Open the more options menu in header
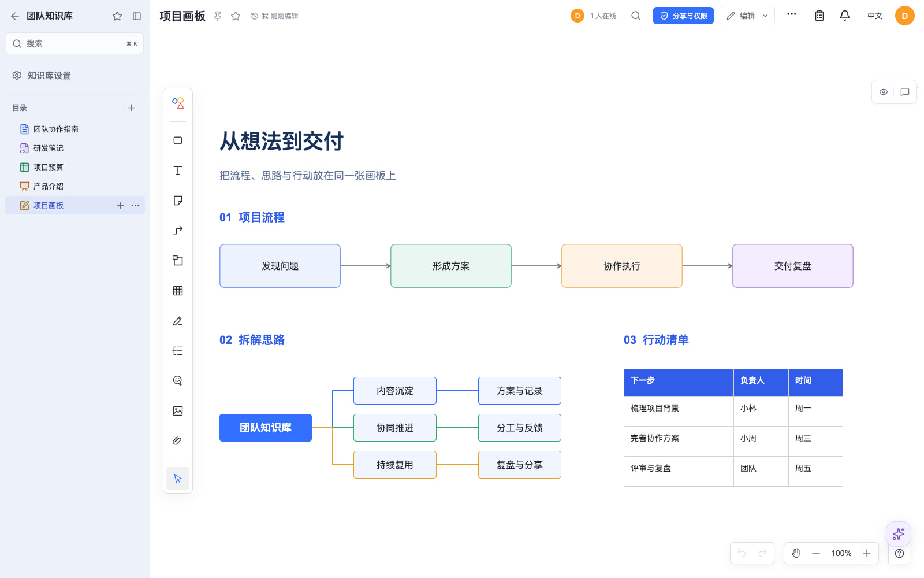924x578 pixels. point(792,14)
